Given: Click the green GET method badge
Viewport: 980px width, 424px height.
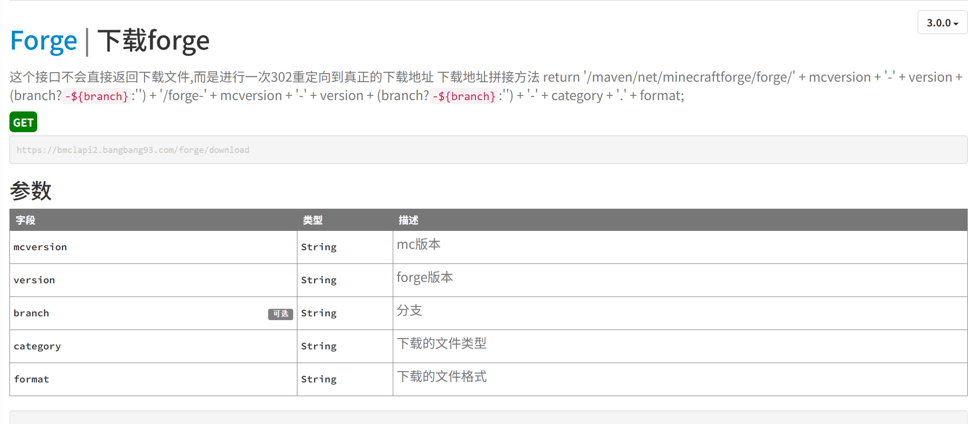Looking at the screenshot, I should point(23,122).
